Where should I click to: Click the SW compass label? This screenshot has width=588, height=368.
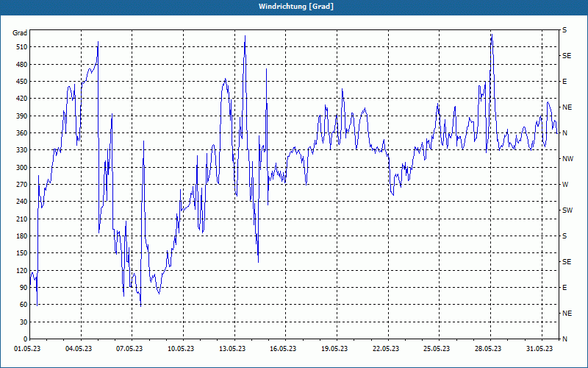coord(567,210)
